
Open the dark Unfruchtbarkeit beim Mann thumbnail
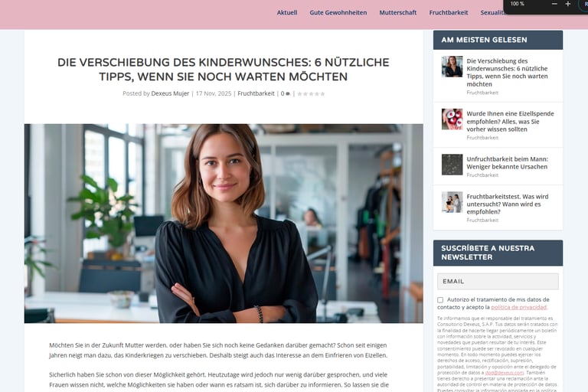(452, 165)
